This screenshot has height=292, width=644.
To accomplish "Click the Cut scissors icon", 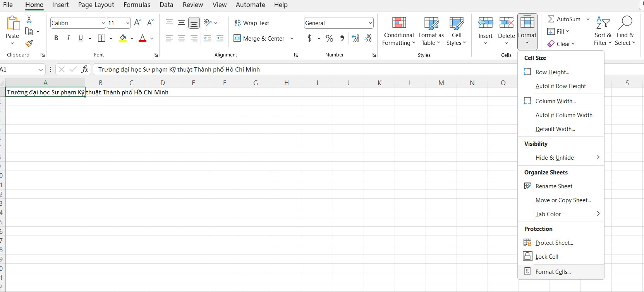I will pyautogui.click(x=29, y=19).
